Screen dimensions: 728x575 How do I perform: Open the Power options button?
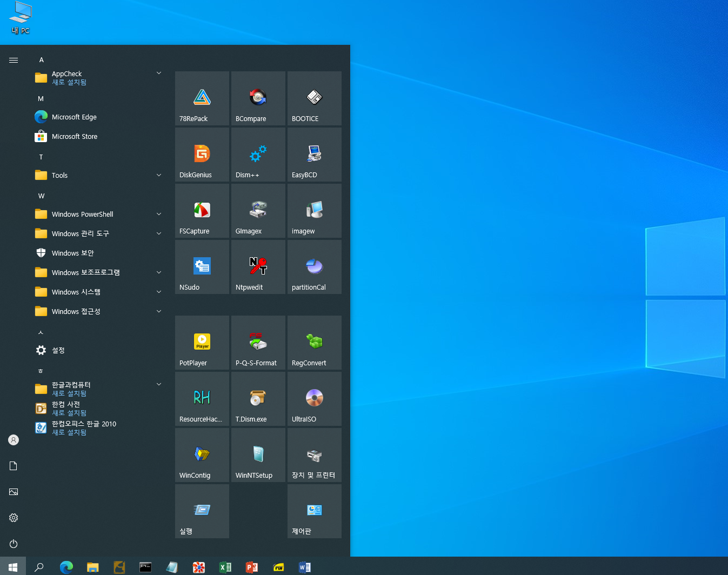point(14,544)
